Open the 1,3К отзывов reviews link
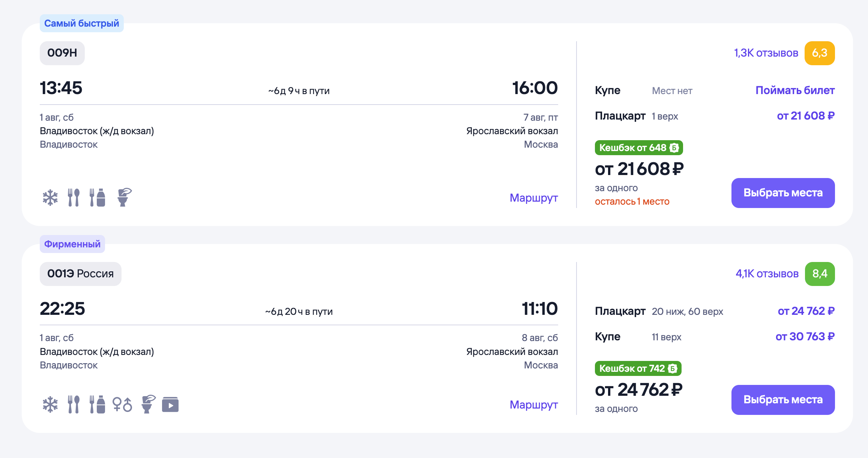 coord(766,53)
